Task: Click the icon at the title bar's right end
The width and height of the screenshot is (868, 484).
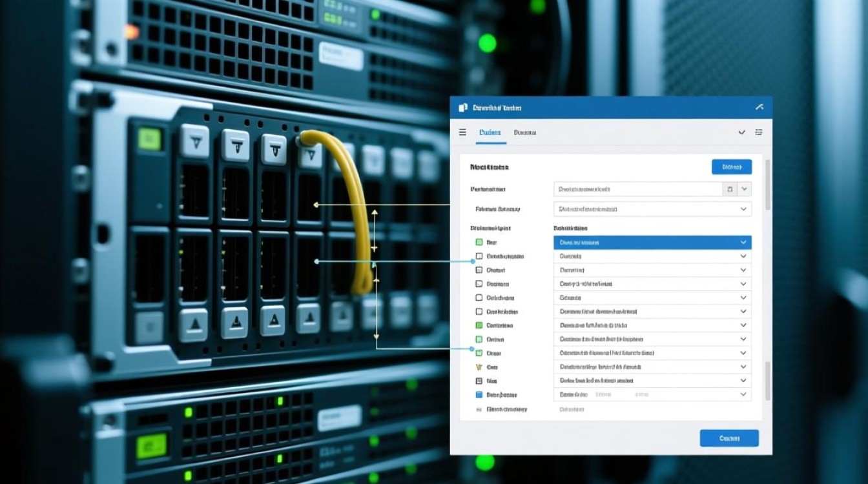Action: (x=759, y=107)
